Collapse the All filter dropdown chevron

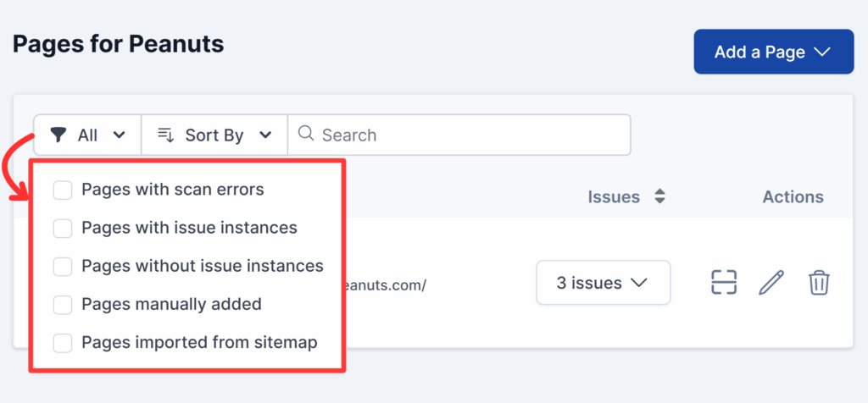tap(120, 135)
